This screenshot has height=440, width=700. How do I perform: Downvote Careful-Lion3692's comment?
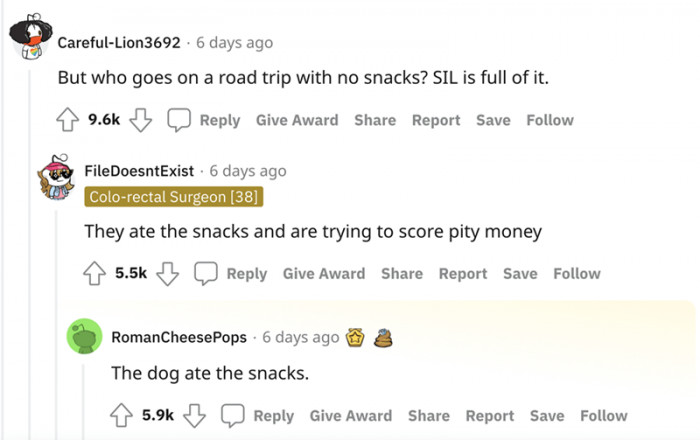click(140, 120)
